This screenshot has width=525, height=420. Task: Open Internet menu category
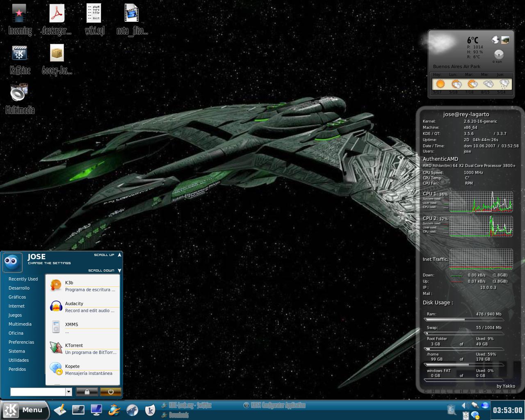[16, 306]
